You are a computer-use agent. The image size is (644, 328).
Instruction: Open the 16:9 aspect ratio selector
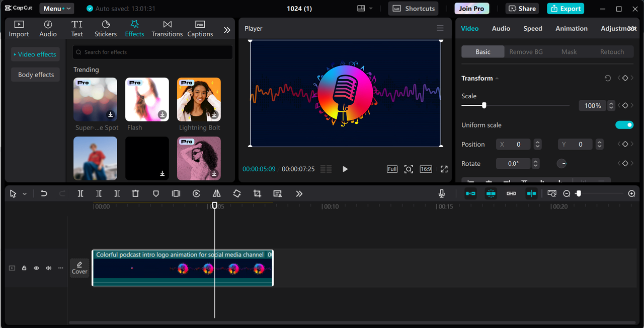point(426,169)
